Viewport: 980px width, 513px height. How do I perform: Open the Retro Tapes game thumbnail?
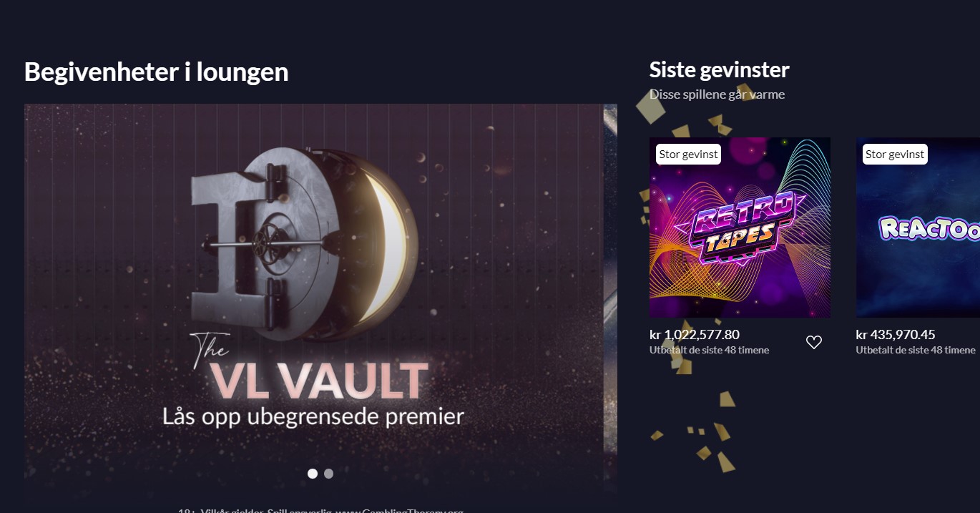coord(740,228)
